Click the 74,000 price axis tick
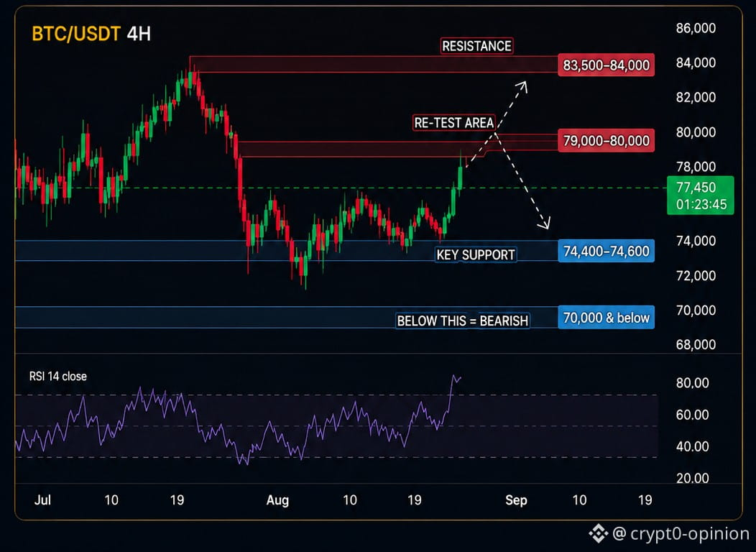756x552 pixels. point(696,241)
